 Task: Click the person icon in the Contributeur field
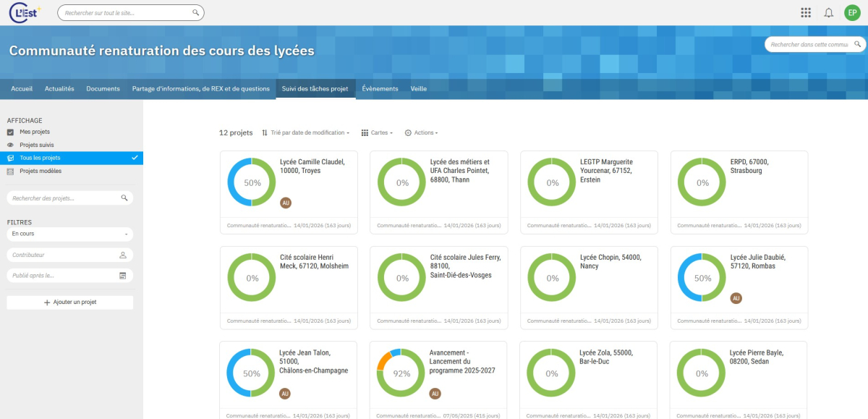click(x=123, y=255)
